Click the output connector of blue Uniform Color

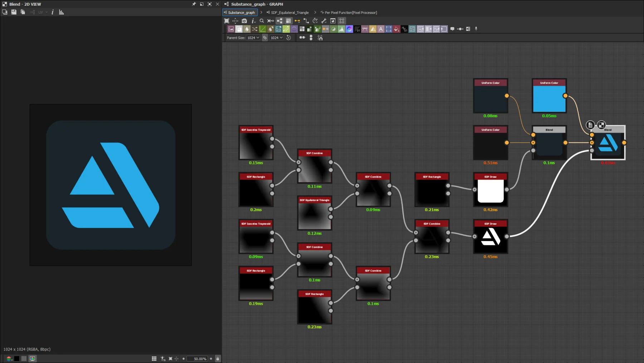pos(565,96)
